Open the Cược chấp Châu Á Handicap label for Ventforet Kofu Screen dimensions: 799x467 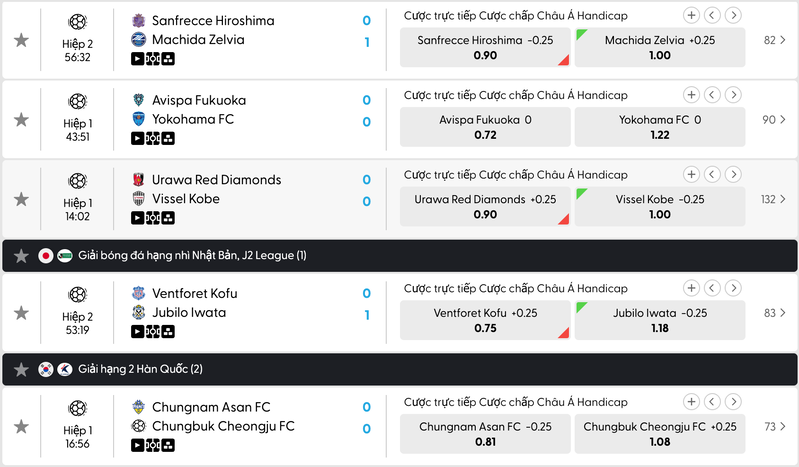515,288
